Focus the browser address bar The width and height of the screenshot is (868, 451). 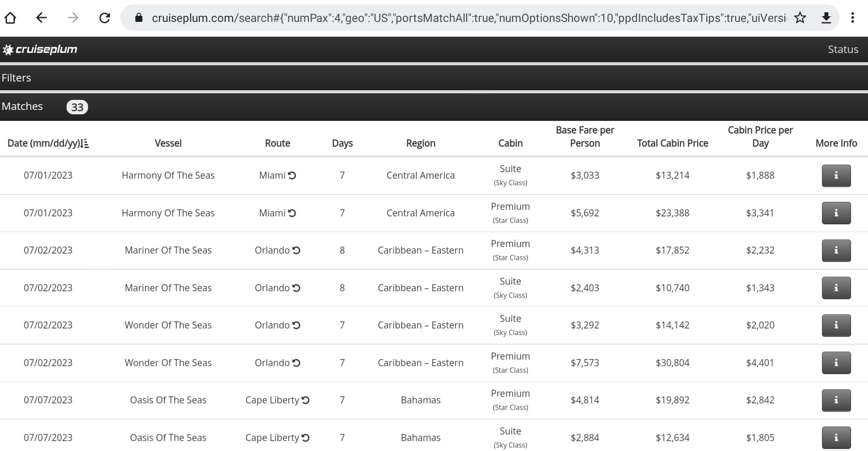click(x=469, y=18)
